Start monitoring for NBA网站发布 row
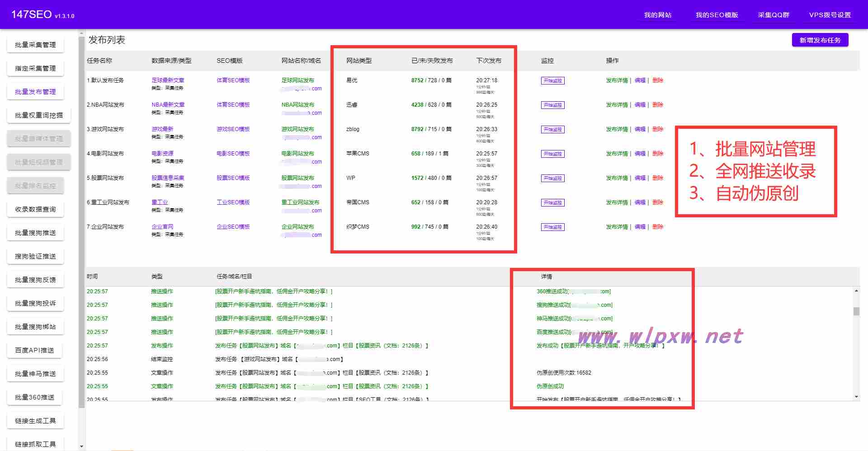The width and height of the screenshot is (868, 451). [x=552, y=105]
